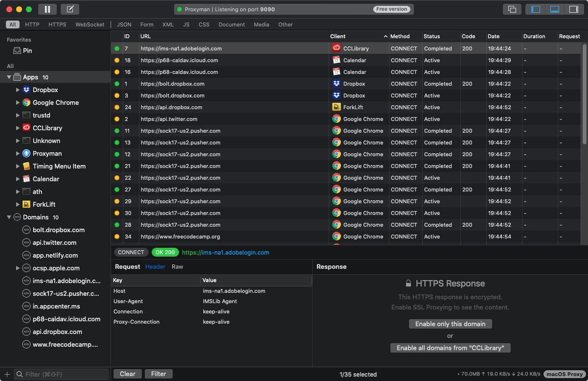The width and height of the screenshot is (588, 381).
Task: Click the CCLibrary app icon in sidebar
Action: tap(26, 128)
